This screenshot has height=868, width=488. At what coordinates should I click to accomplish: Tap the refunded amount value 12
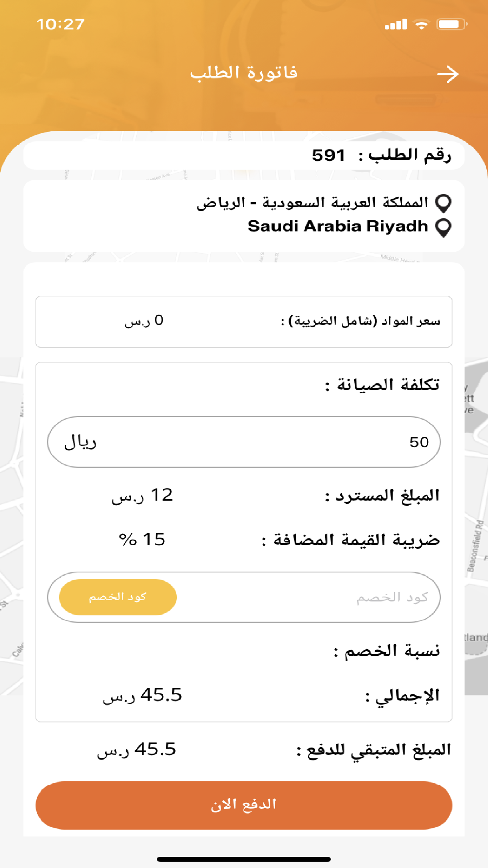coord(142,496)
